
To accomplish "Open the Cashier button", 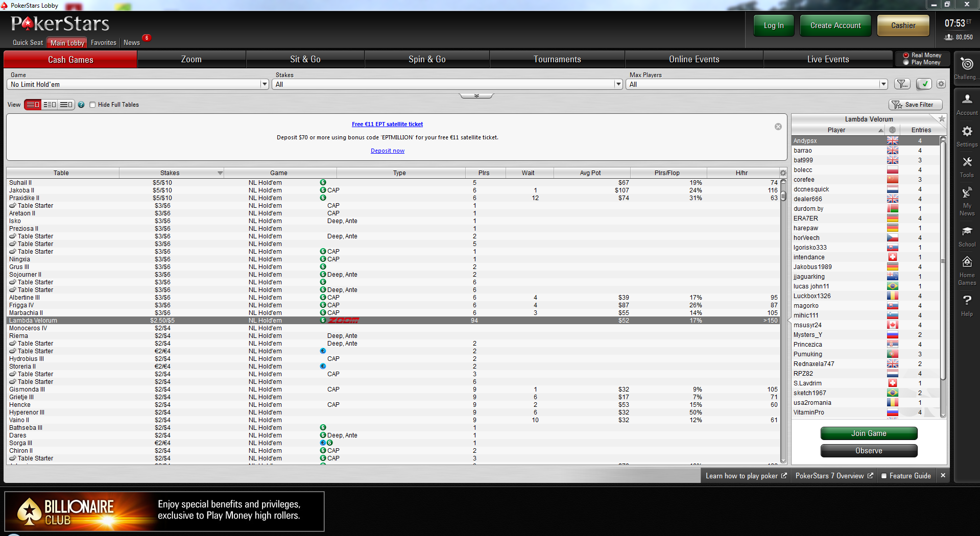I will point(903,26).
